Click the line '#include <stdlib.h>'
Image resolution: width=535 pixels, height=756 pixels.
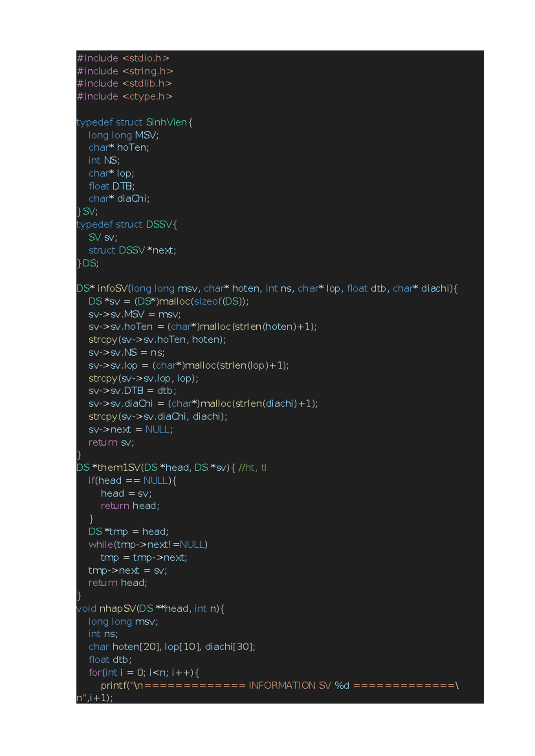click(124, 84)
